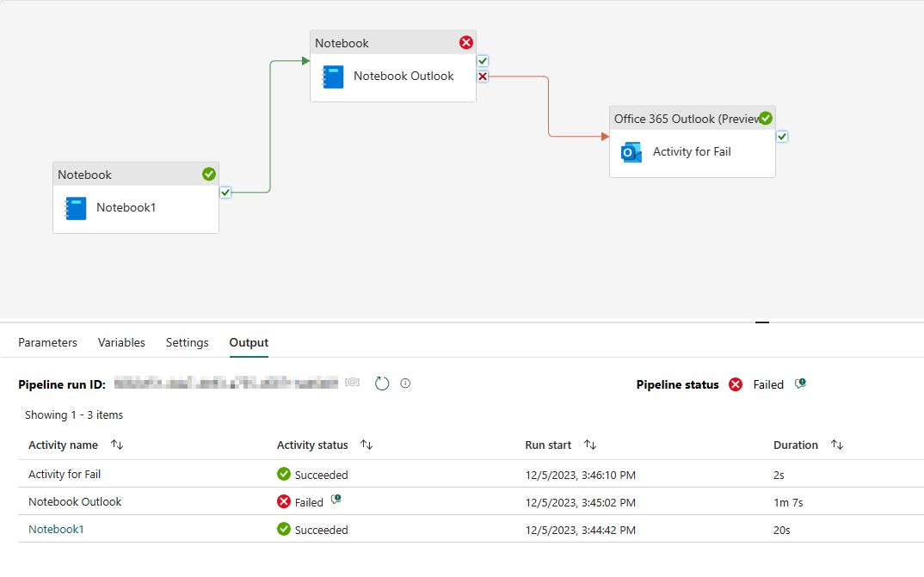
Task: Select the Activity for Fail node label
Action: click(x=692, y=152)
